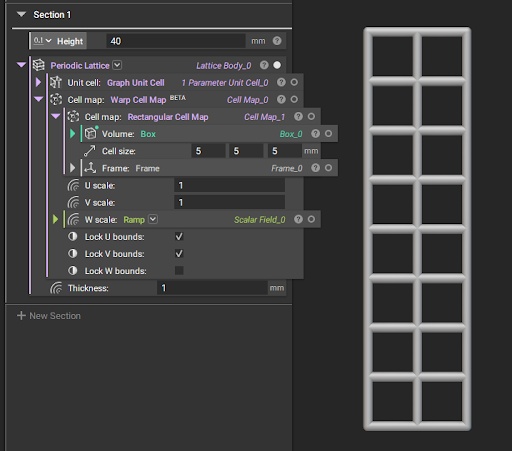512x451 pixels.
Task: Rename the Lattice Body_0 label
Action: (x=223, y=66)
